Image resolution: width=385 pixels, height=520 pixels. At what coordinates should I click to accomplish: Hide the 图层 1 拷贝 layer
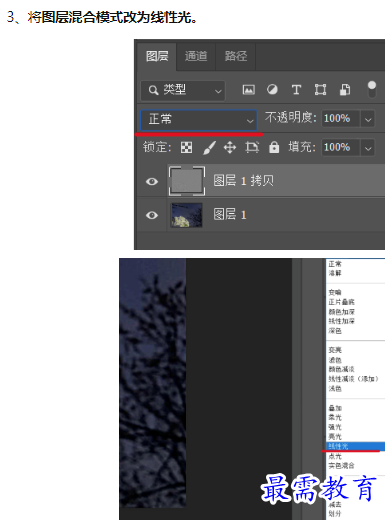(x=152, y=181)
